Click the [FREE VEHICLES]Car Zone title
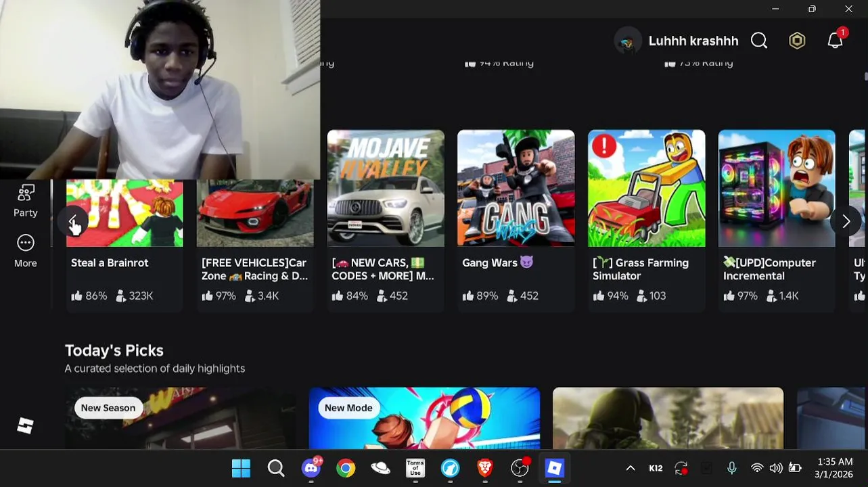Image resolution: width=868 pixels, height=487 pixels. [x=254, y=269]
